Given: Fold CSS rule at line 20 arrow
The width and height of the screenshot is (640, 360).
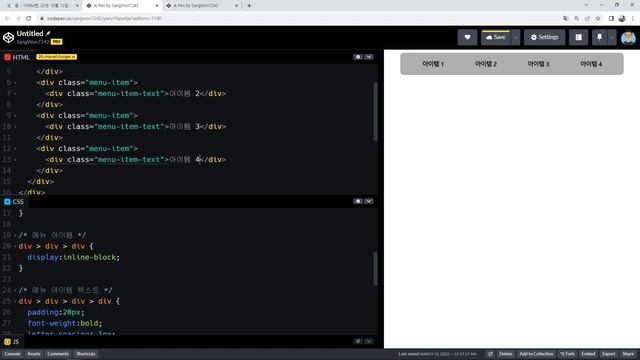Looking at the screenshot, I should 15,247.
